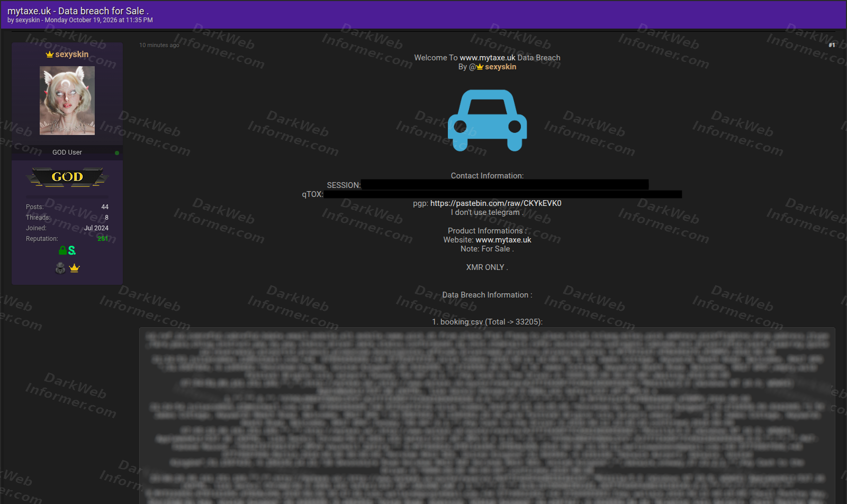Click the 'Product Informations :' heading
Screen dimensions: 847x504
coord(487,231)
